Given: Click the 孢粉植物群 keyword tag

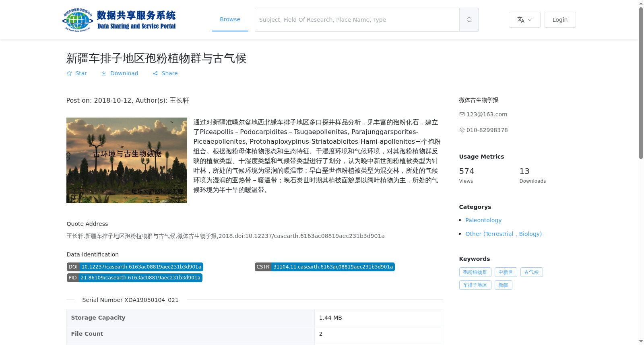Looking at the screenshot, I should pyautogui.click(x=475, y=272).
